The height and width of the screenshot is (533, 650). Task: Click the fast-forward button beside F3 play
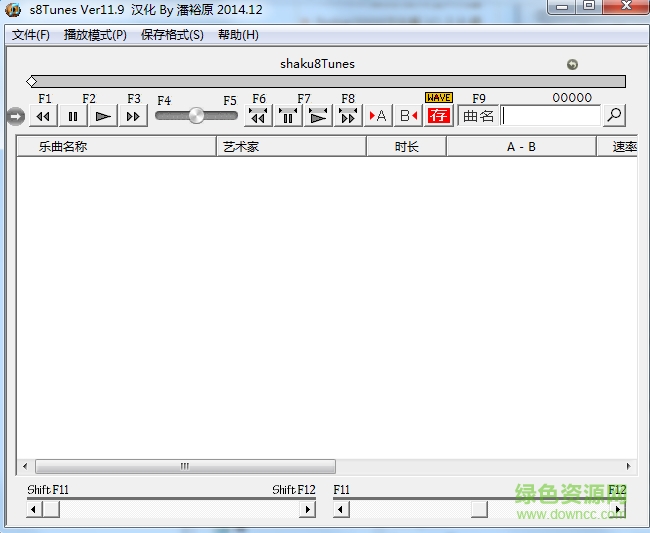pos(133,116)
